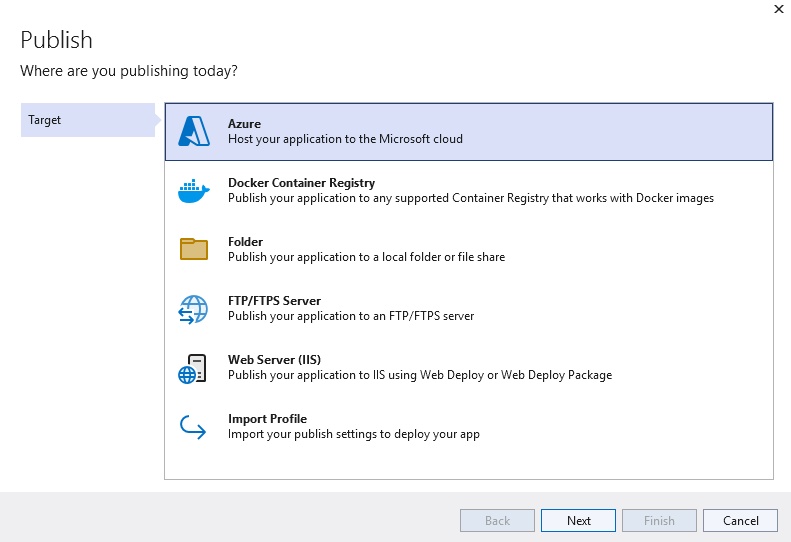Screen dimensions: 791x542
Task: Choose the Import Profile title
Action: click(267, 419)
